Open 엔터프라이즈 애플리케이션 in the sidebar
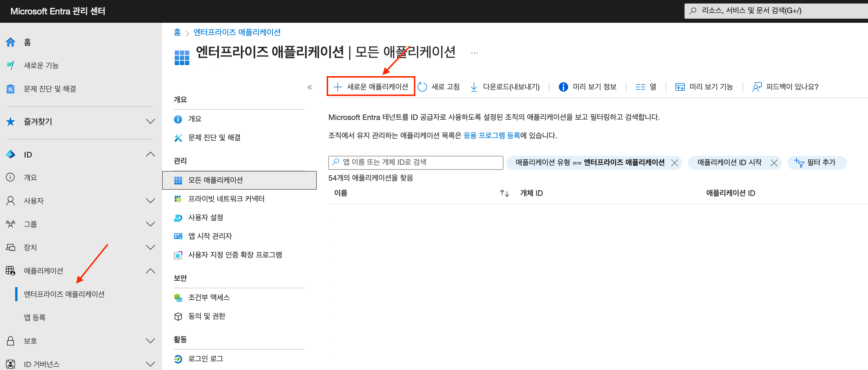This screenshot has width=868, height=370. click(x=64, y=294)
